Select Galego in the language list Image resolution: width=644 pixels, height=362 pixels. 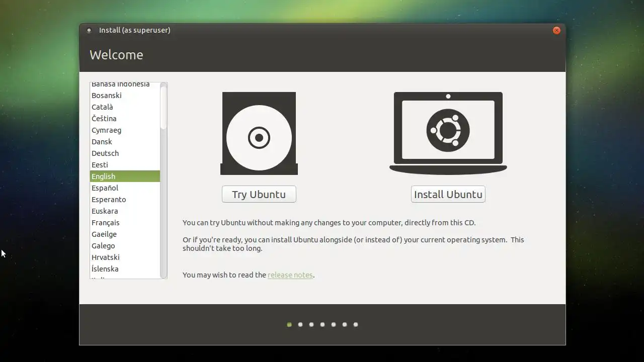[x=125, y=246]
